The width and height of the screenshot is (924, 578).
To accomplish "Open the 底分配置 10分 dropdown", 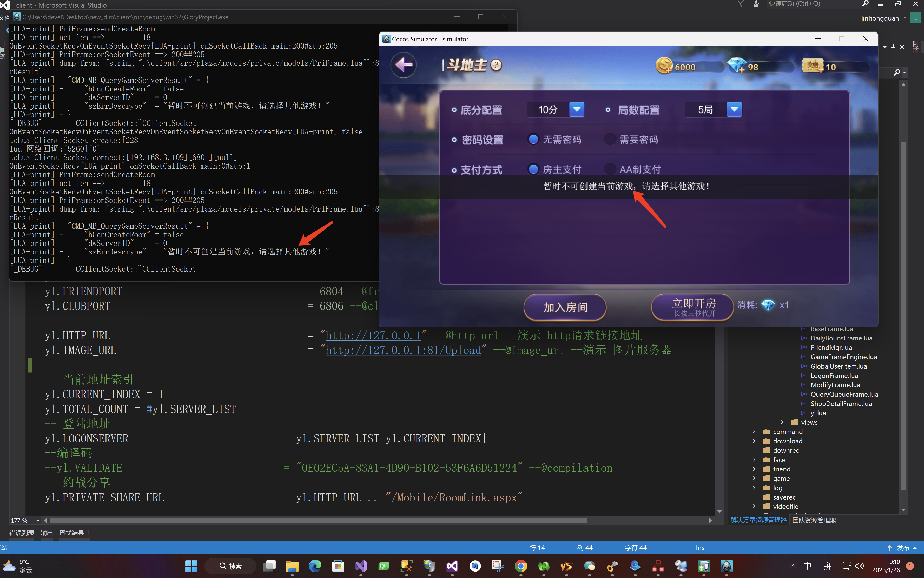I will 577,110.
